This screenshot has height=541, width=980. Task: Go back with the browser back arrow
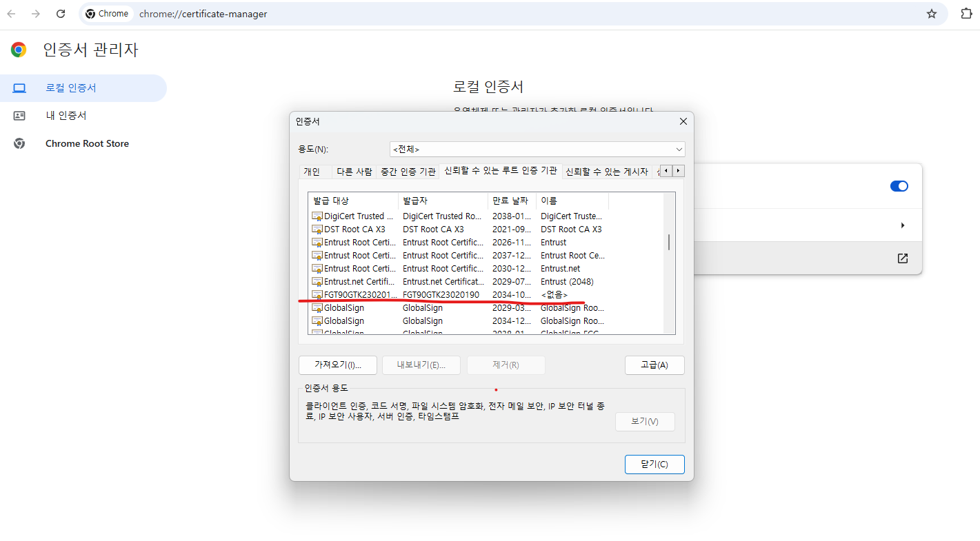click(x=12, y=14)
